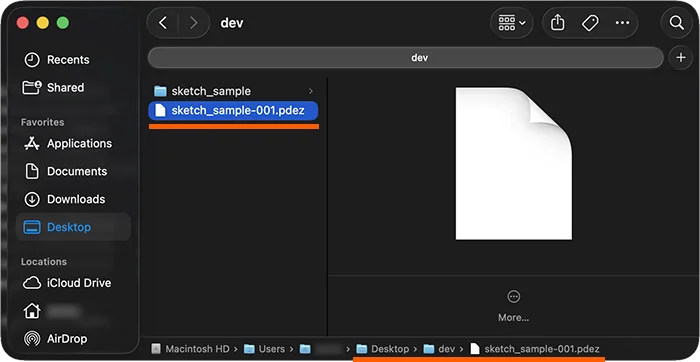This screenshot has width=700, height=362.
Task: Click the yellow minimize window button
Action: (43, 23)
